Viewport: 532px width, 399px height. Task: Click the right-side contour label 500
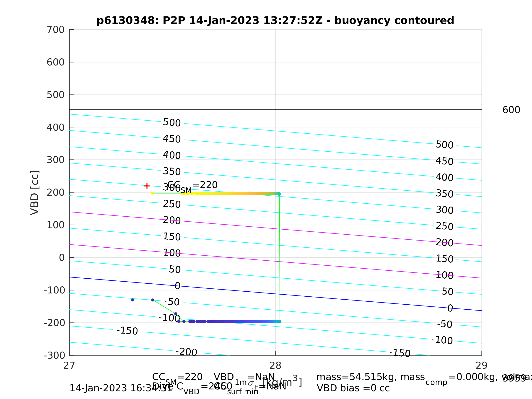point(444,145)
